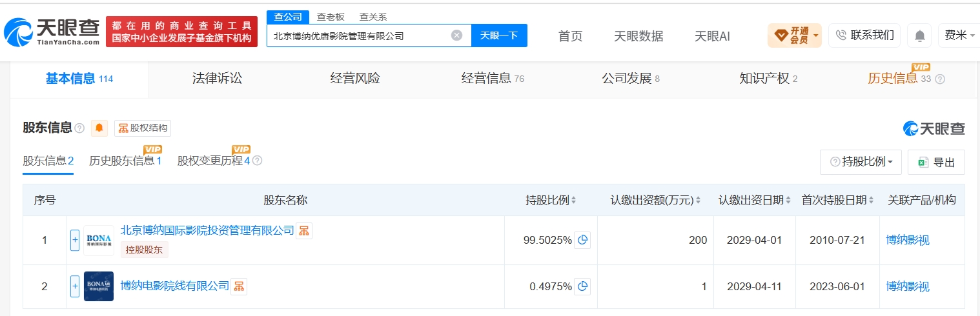Sort by 首次持股日期 column
This screenshot has height=316, width=980.
coord(837,200)
